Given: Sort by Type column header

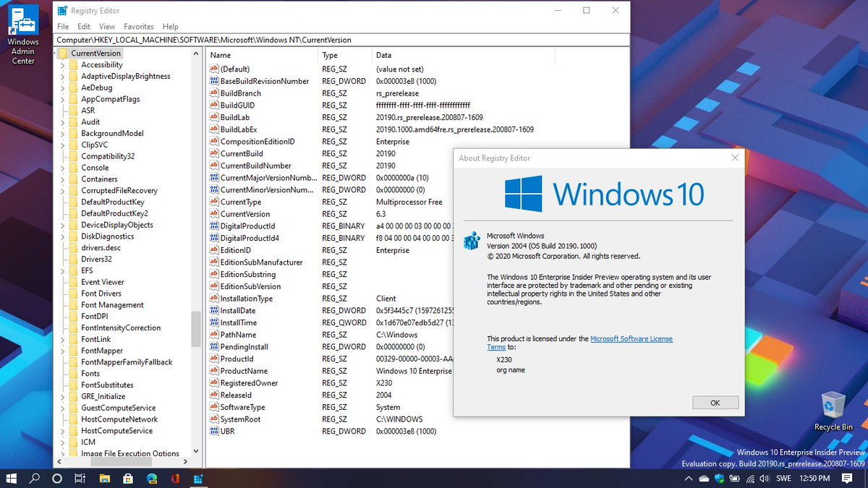Looking at the screenshot, I should tap(345, 55).
